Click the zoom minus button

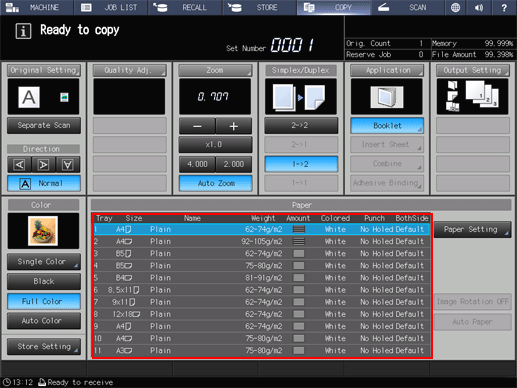pyautogui.click(x=197, y=126)
